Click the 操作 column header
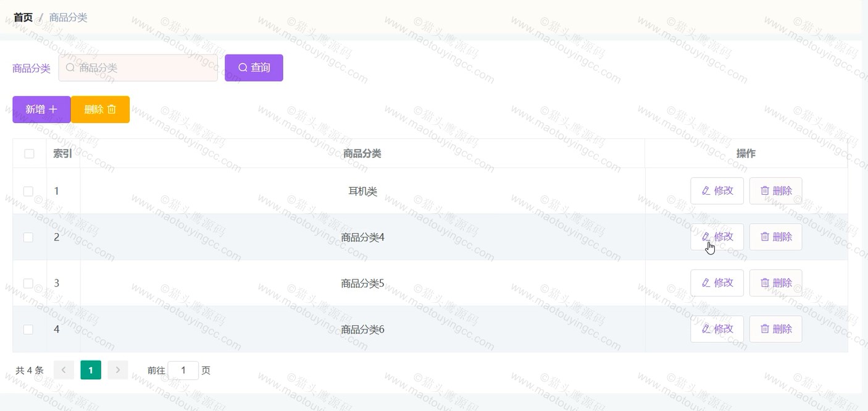This screenshot has width=868, height=411. [746, 153]
